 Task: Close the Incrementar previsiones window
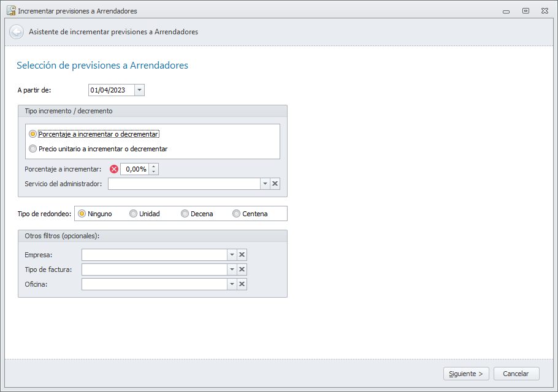(545, 10)
